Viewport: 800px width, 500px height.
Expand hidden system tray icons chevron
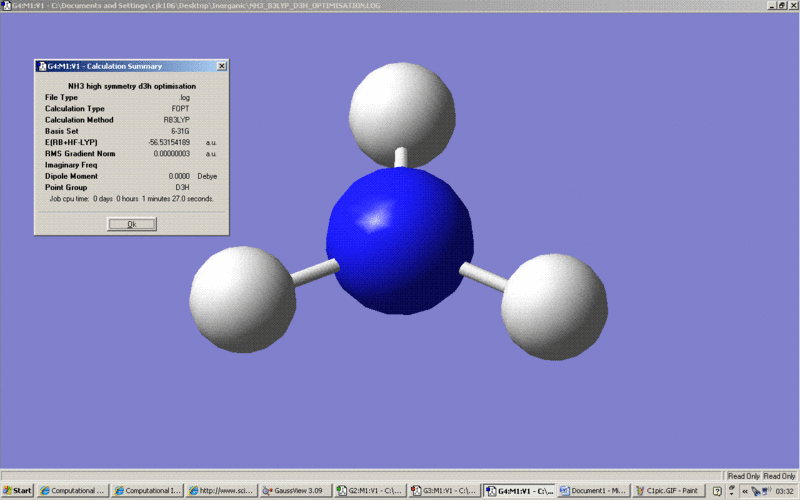point(745,491)
